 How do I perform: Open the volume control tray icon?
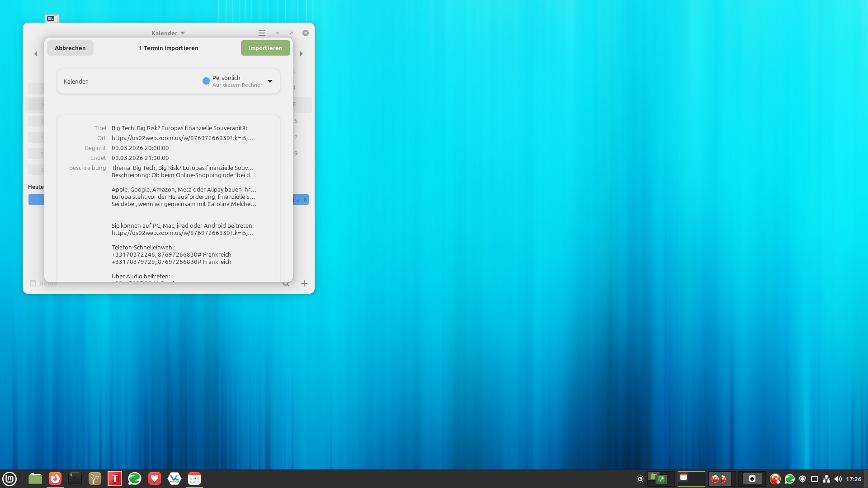pos(838,479)
